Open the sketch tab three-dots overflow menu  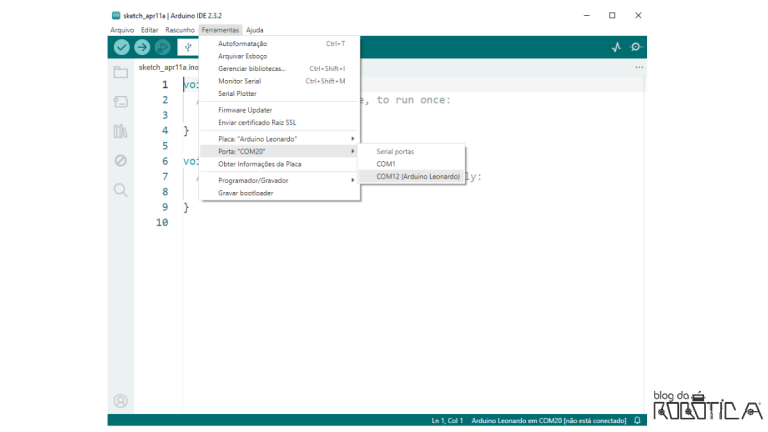click(639, 67)
